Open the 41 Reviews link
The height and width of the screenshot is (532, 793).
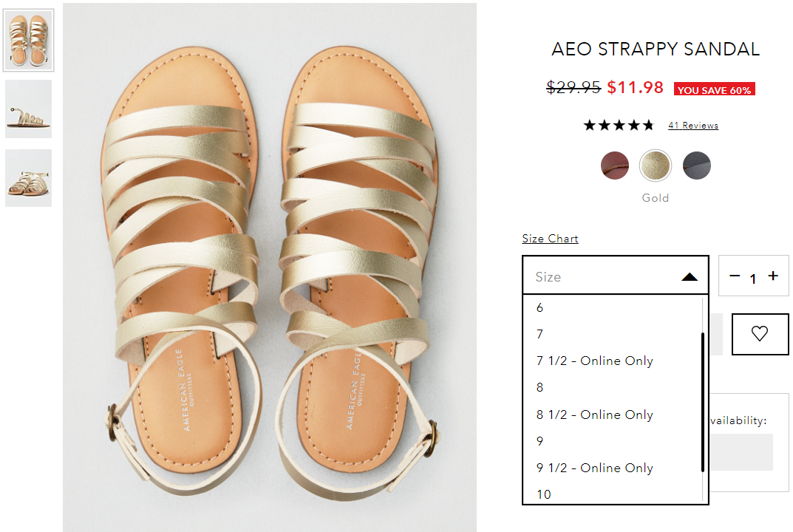coord(693,126)
